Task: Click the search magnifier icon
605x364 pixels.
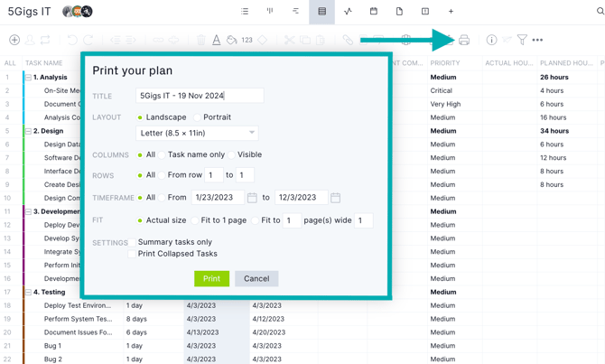Action: (x=600, y=11)
